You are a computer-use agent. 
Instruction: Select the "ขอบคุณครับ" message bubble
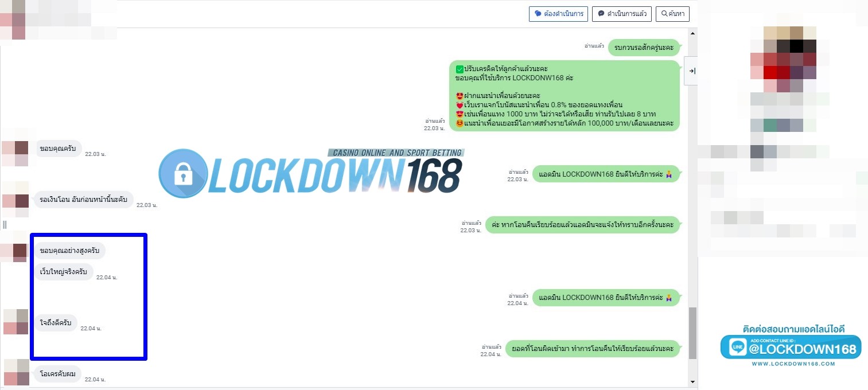59,149
